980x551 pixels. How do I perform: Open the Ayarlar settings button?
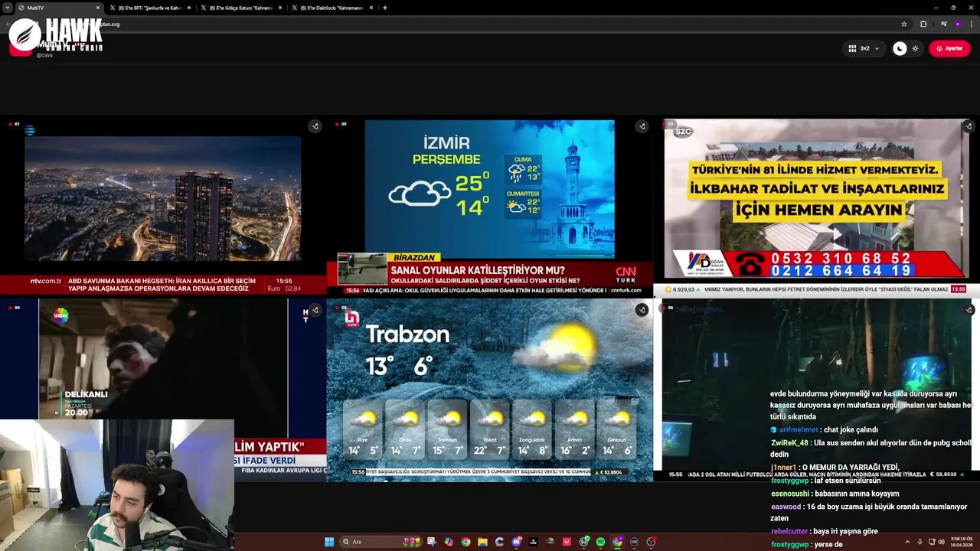[x=949, y=48]
